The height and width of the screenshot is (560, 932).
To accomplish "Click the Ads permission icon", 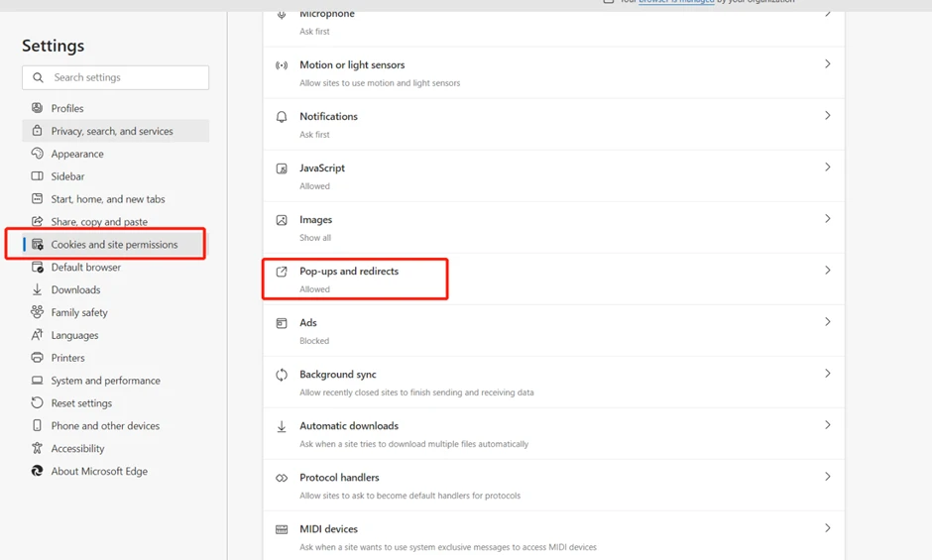I will pos(282,323).
